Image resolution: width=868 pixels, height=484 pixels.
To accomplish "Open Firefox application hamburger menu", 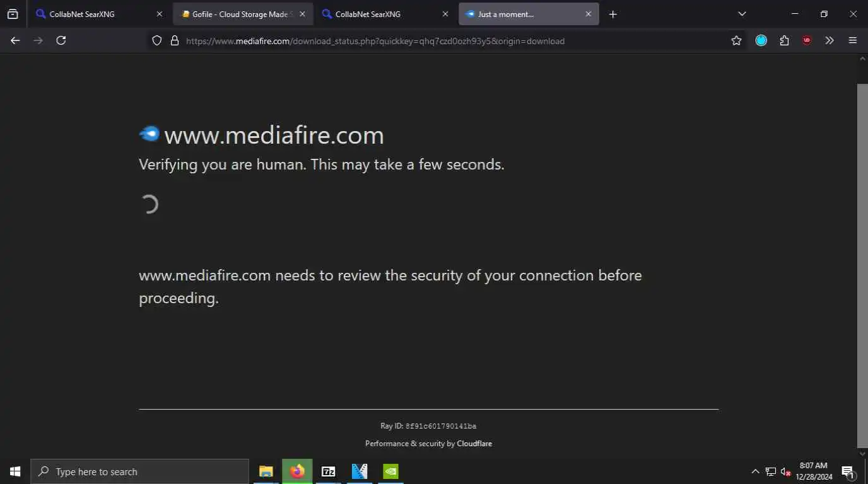I will point(853,40).
